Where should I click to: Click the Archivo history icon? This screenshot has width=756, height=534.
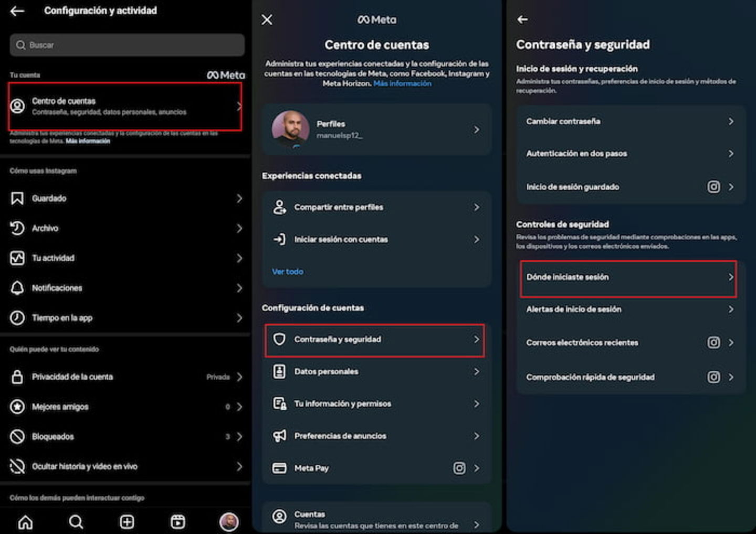[17, 228]
